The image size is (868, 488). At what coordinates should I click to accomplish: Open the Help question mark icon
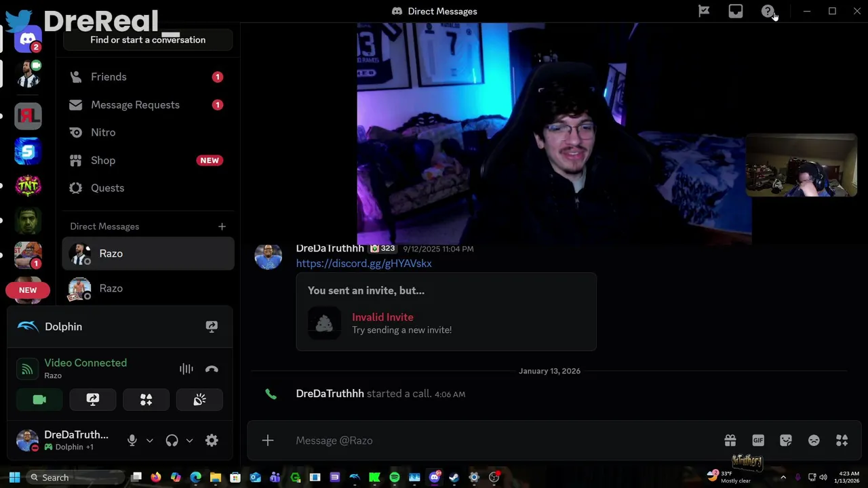[x=767, y=11]
